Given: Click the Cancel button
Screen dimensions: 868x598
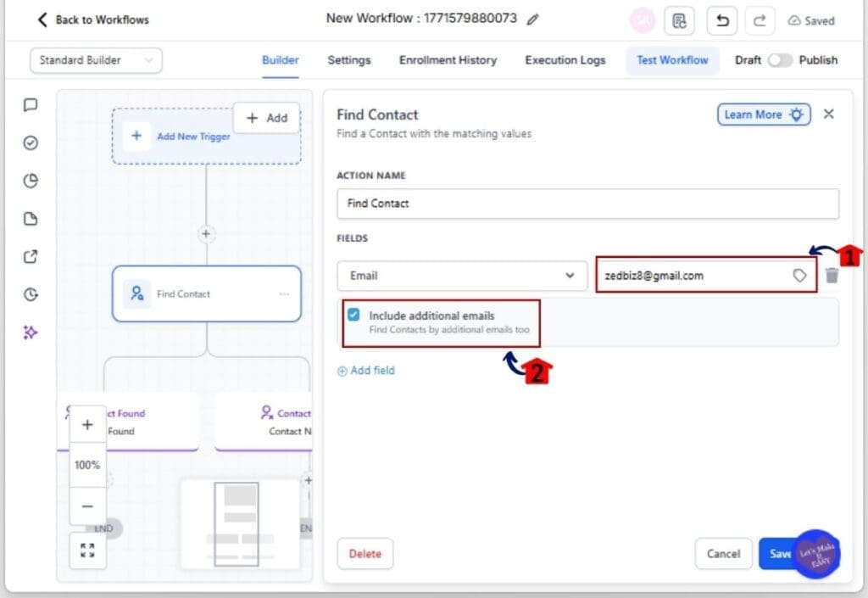Looking at the screenshot, I should 723,554.
